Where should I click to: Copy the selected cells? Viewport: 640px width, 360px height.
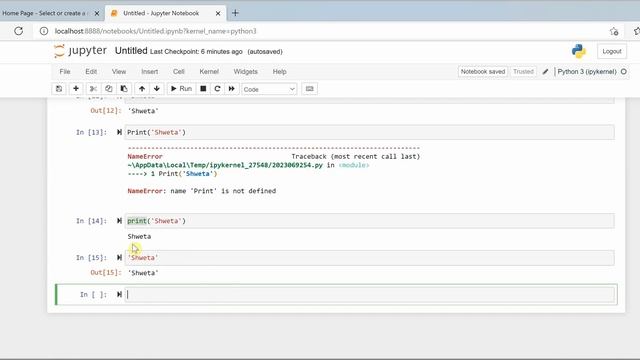point(109,89)
